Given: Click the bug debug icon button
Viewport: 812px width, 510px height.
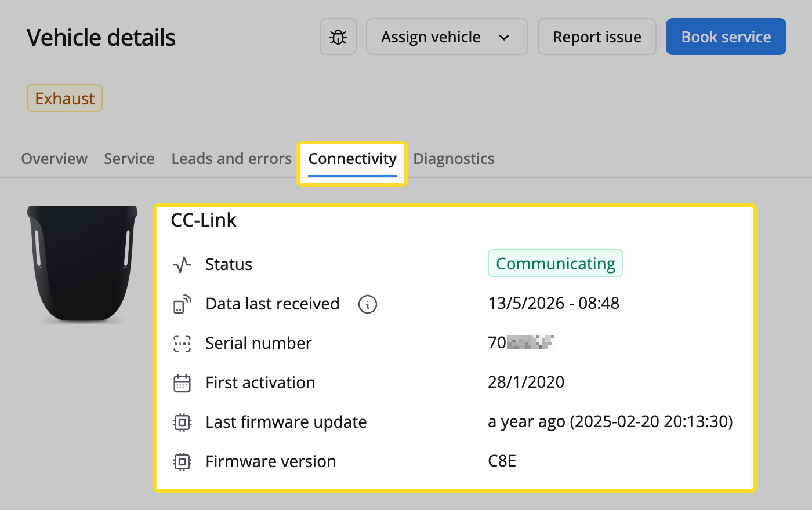Looking at the screenshot, I should click(338, 37).
